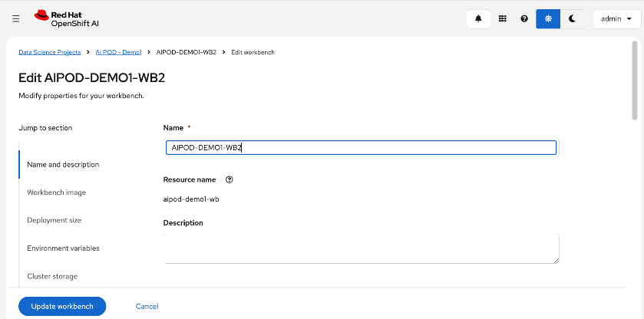The image size is (644, 319).
Task: Open the application launcher grid
Action: [x=502, y=19]
